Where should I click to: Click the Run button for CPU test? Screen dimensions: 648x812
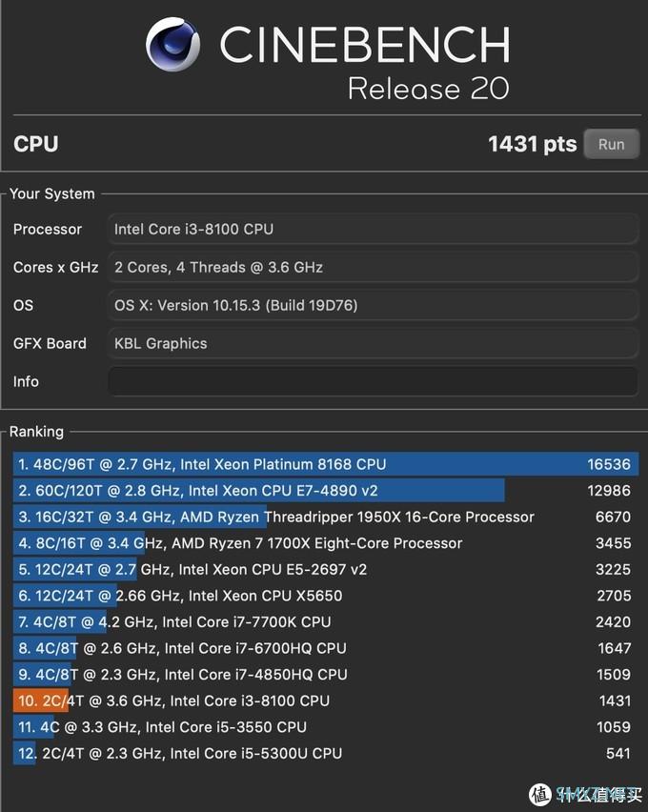click(x=611, y=144)
